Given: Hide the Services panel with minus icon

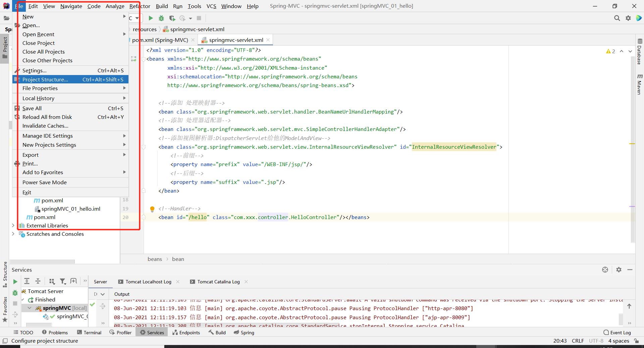Looking at the screenshot, I should coord(630,270).
